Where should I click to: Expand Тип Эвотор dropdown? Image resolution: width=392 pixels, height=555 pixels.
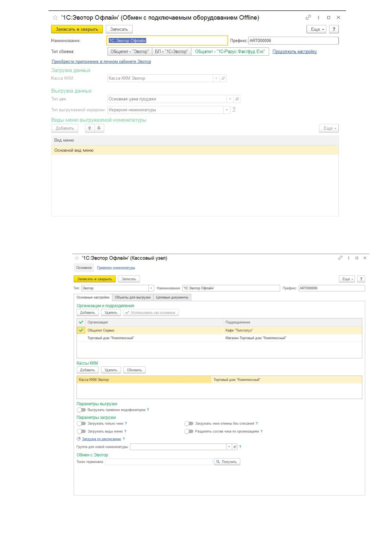coord(151,288)
